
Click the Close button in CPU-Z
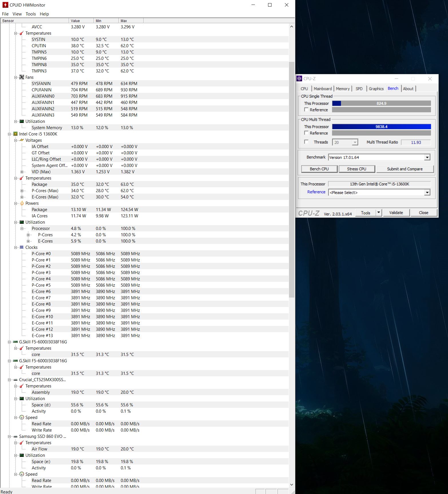[x=423, y=212]
